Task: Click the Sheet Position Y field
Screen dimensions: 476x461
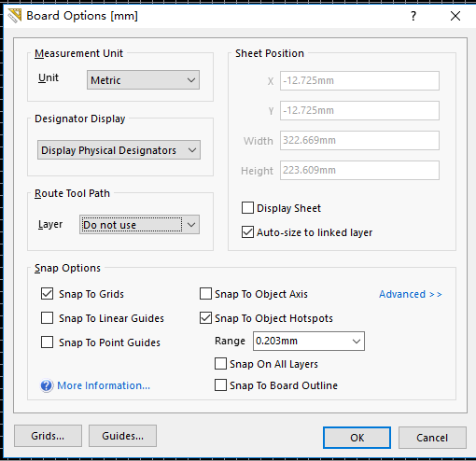Action: pos(359,110)
